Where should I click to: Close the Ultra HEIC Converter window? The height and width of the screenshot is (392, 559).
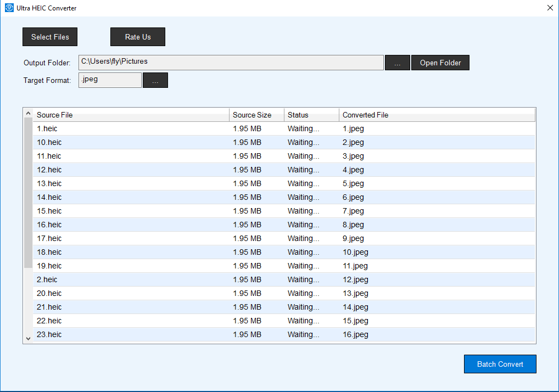pos(550,8)
